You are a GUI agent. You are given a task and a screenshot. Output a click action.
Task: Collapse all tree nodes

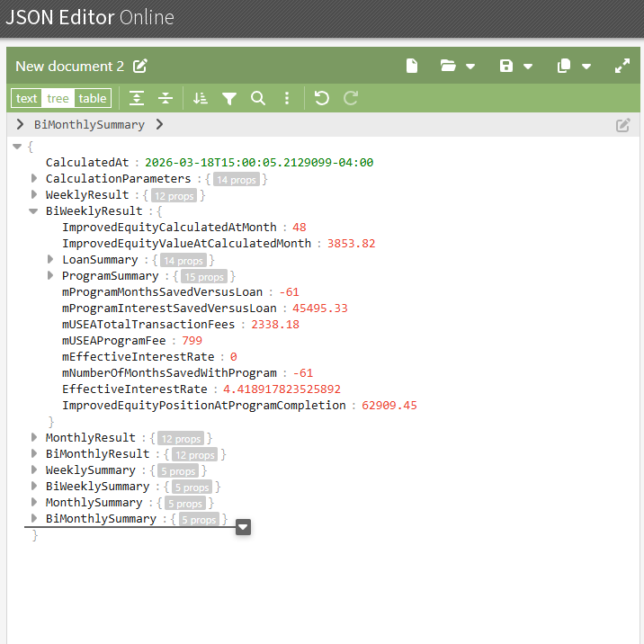tap(165, 98)
